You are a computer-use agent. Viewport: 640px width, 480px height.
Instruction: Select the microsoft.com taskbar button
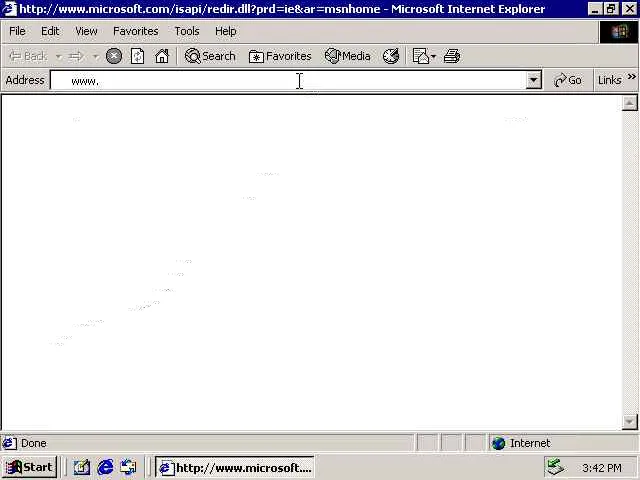235,467
